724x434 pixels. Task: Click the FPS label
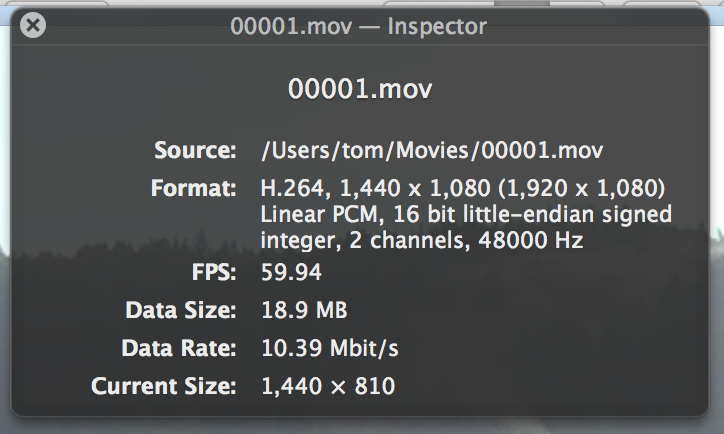pos(213,272)
